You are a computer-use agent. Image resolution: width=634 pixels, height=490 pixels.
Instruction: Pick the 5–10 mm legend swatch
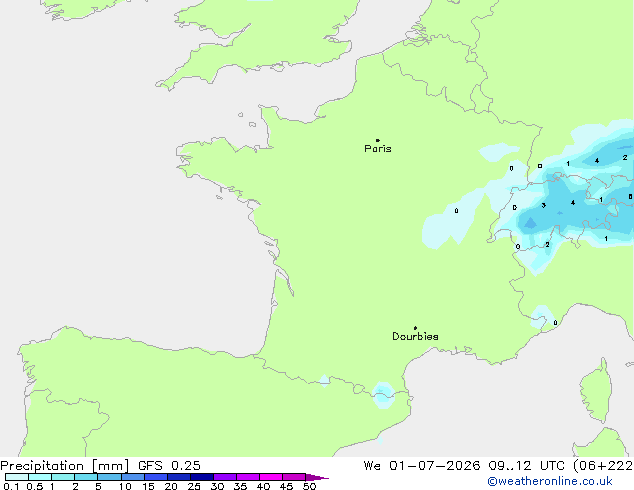click(x=109, y=477)
